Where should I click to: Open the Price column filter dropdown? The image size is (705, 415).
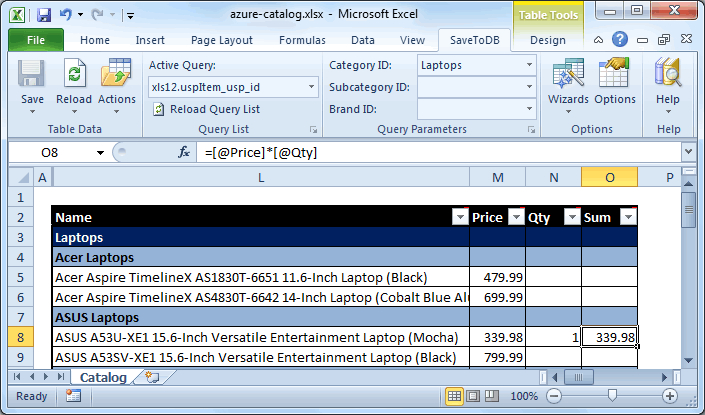click(x=516, y=217)
